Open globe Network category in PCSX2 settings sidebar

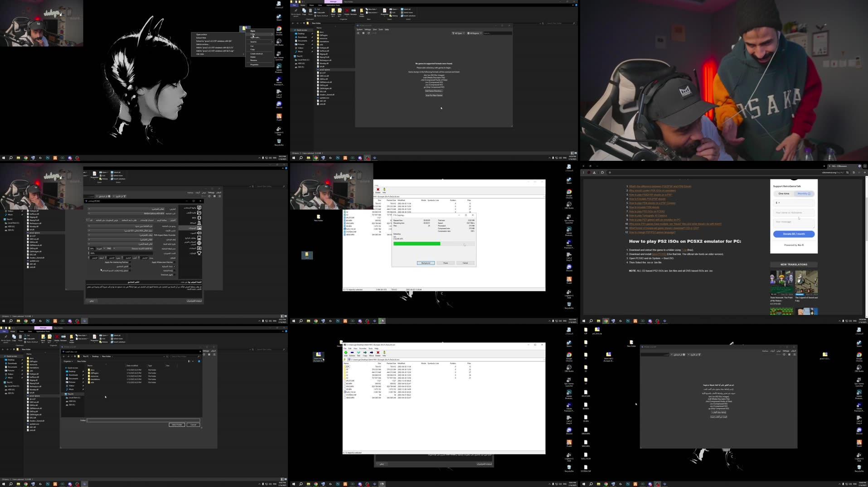(x=199, y=243)
